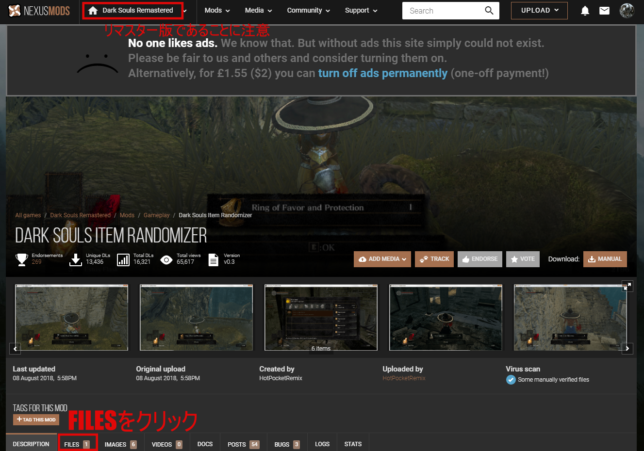Expand the UPLOAD dropdown

pos(539,11)
